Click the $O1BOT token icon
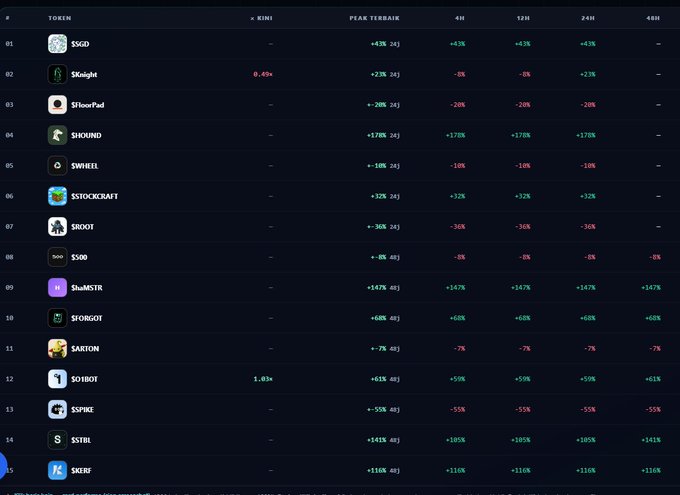The width and height of the screenshot is (680, 495). 57,379
